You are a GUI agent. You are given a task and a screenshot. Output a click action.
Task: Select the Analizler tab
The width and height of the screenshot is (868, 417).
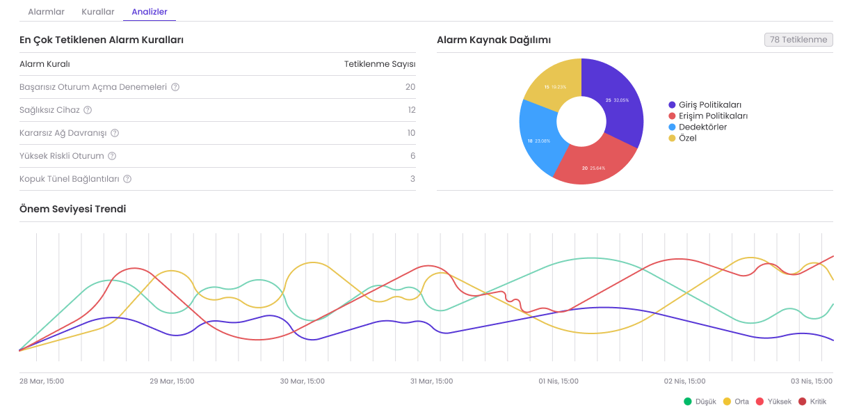149,12
